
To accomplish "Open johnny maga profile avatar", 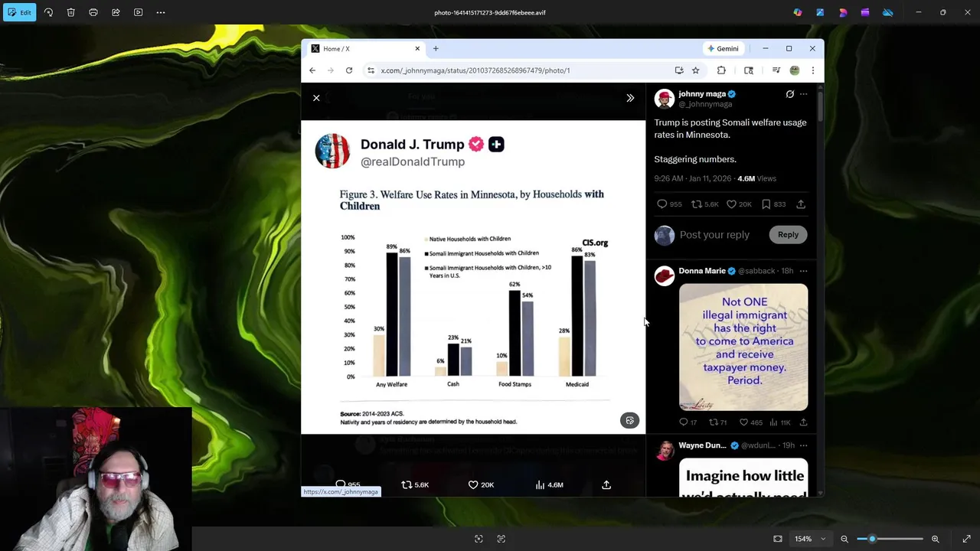I will pos(664,99).
